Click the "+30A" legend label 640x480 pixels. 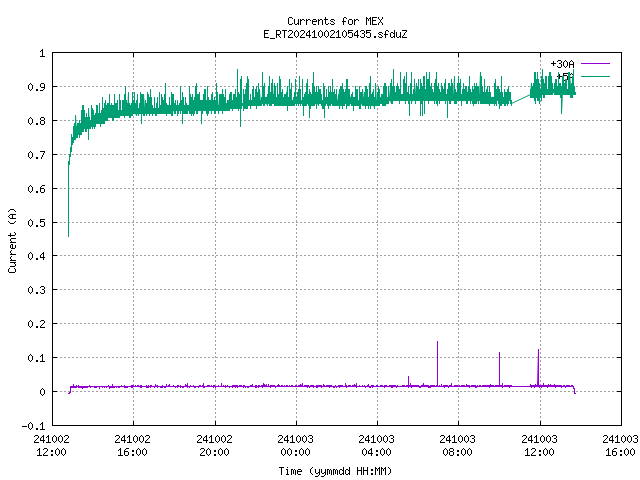click(562, 64)
